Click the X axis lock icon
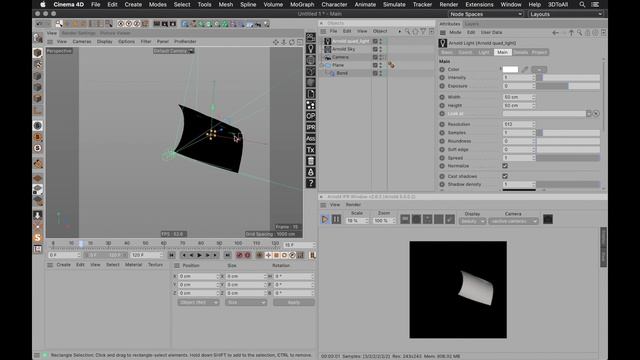Viewport: 640px width, 360px height. 120,24
